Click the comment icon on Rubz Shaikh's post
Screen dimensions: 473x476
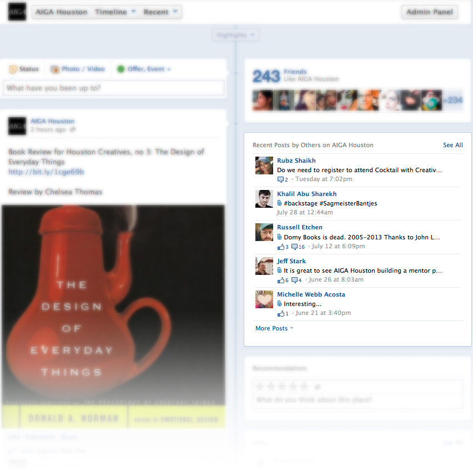[x=280, y=179]
